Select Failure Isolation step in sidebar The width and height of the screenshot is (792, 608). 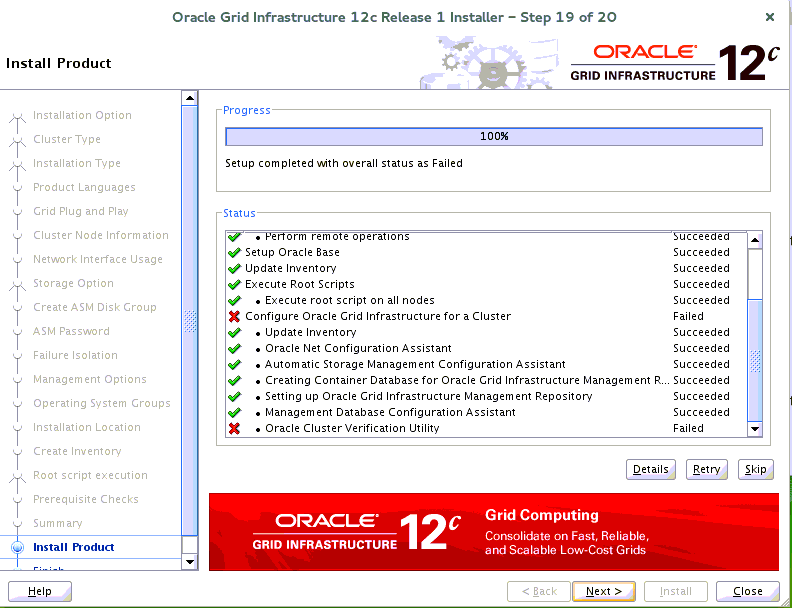(x=75, y=355)
